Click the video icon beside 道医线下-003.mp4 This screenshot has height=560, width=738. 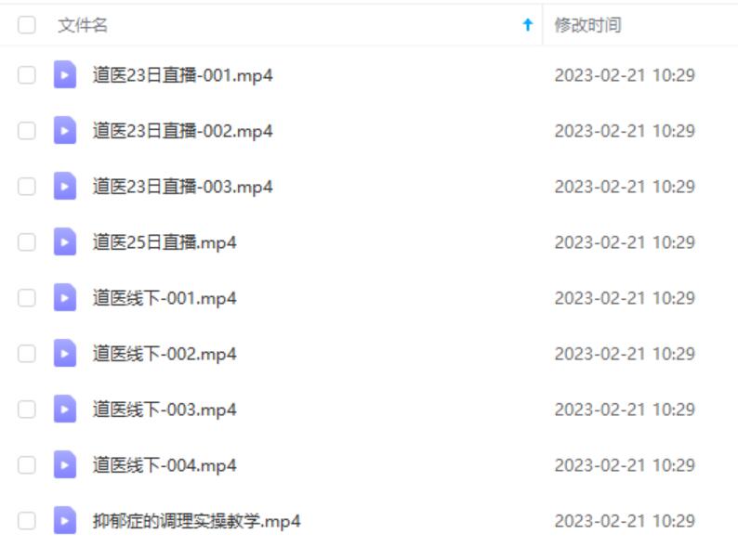[x=65, y=409]
